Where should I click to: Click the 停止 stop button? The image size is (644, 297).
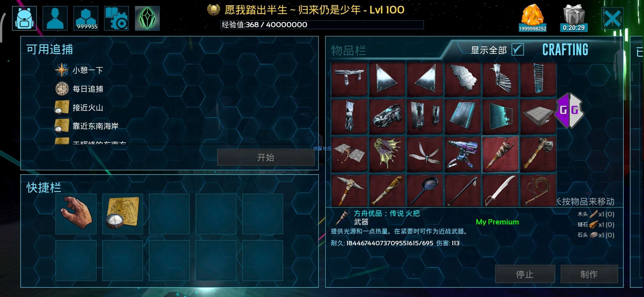coord(525,274)
